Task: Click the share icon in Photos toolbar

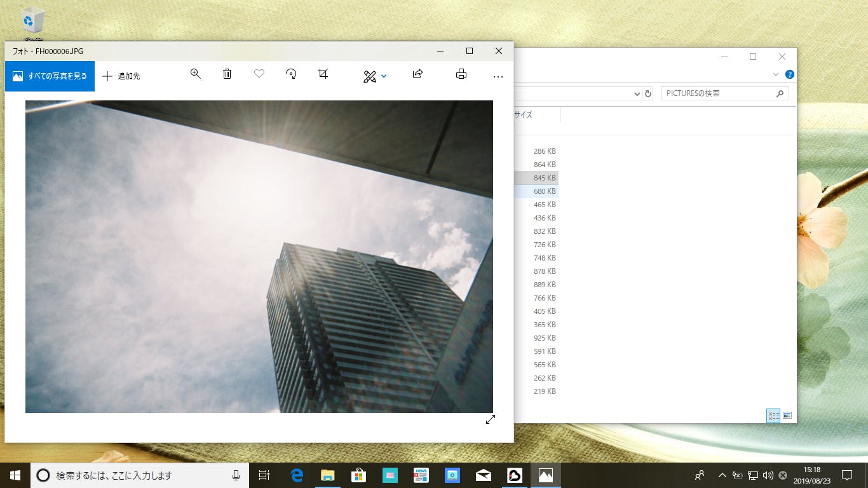Action: click(417, 74)
